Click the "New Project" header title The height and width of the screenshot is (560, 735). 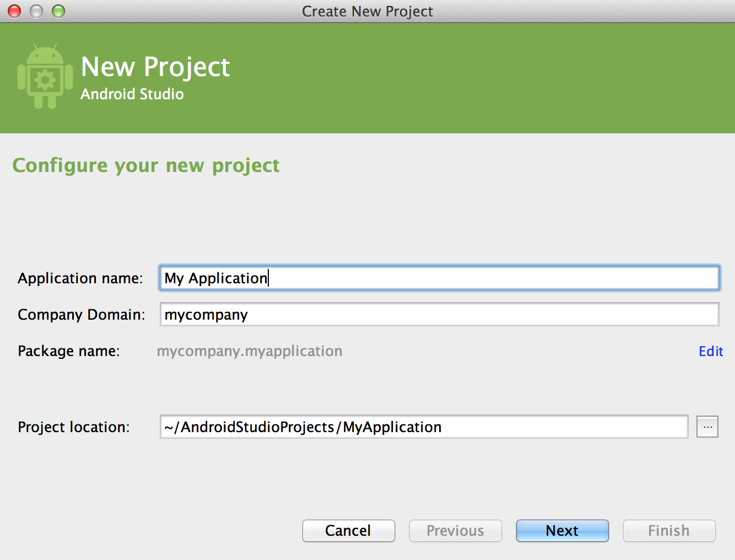coord(155,67)
